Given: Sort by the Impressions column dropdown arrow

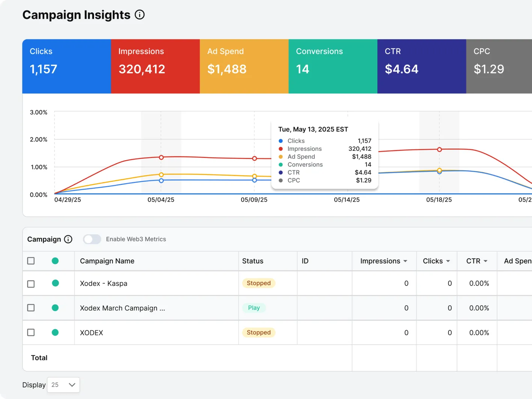Looking at the screenshot, I should click(x=405, y=261).
